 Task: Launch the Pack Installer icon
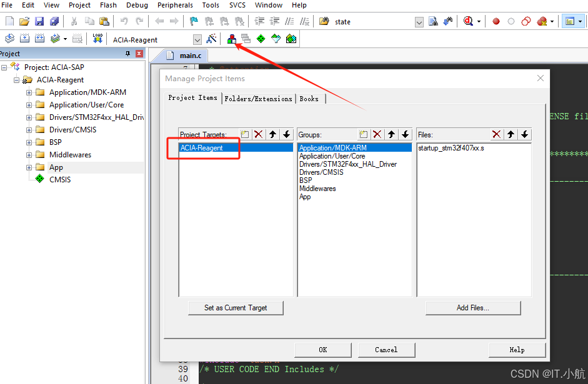pyautogui.click(x=291, y=39)
